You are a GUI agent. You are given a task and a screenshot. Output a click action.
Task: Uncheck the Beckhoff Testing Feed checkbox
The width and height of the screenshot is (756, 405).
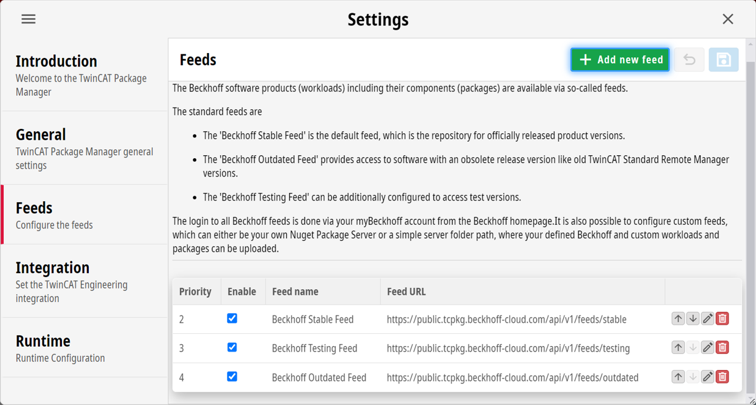232,348
